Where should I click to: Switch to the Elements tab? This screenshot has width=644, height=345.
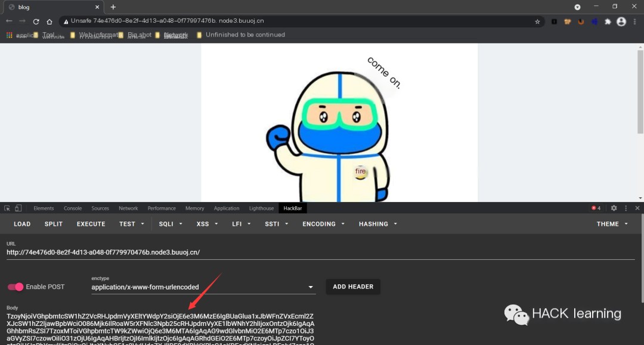pos(44,208)
